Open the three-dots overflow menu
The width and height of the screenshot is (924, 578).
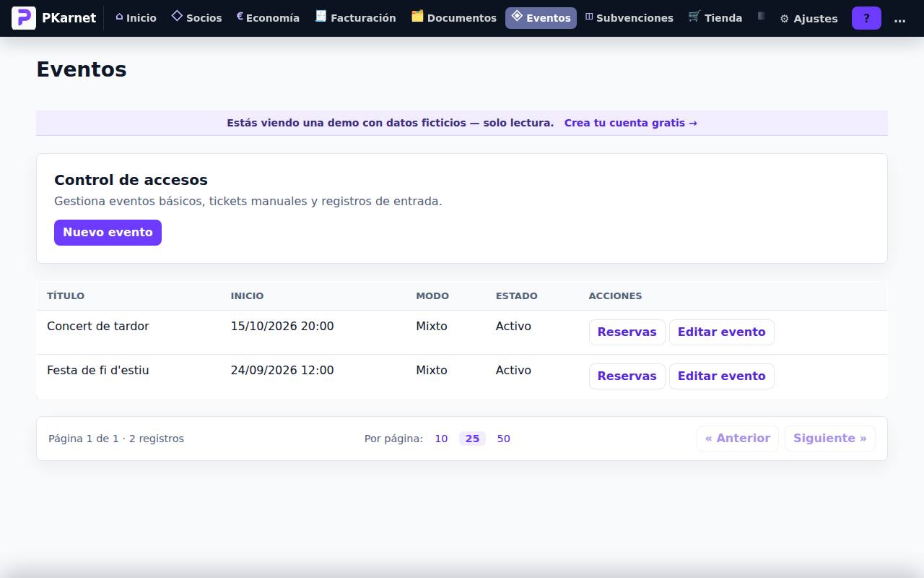click(x=899, y=19)
